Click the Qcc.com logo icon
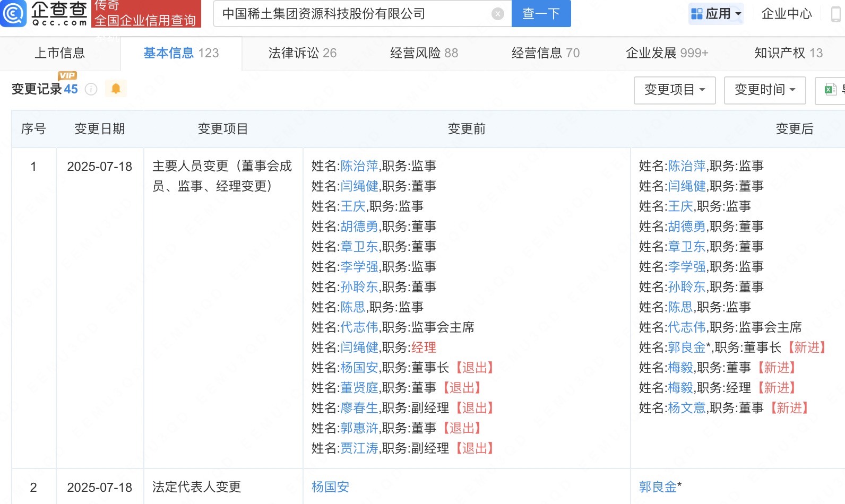 [x=13, y=13]
